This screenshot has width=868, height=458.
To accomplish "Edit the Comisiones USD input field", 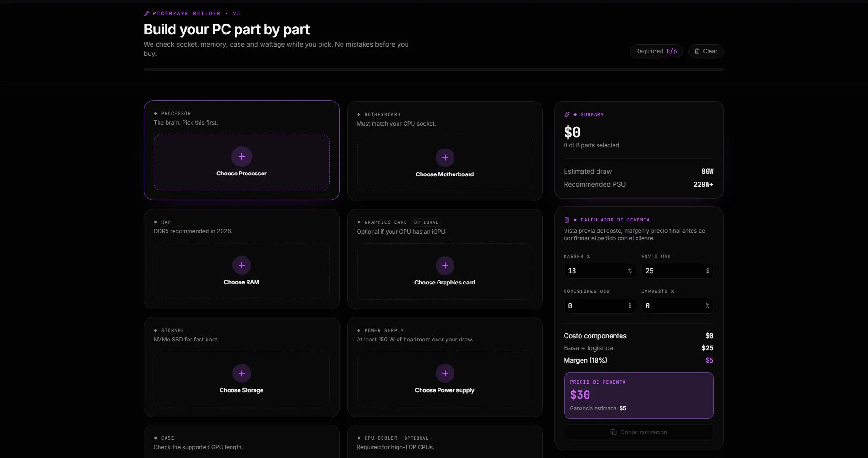I will [x=599, y=306].
